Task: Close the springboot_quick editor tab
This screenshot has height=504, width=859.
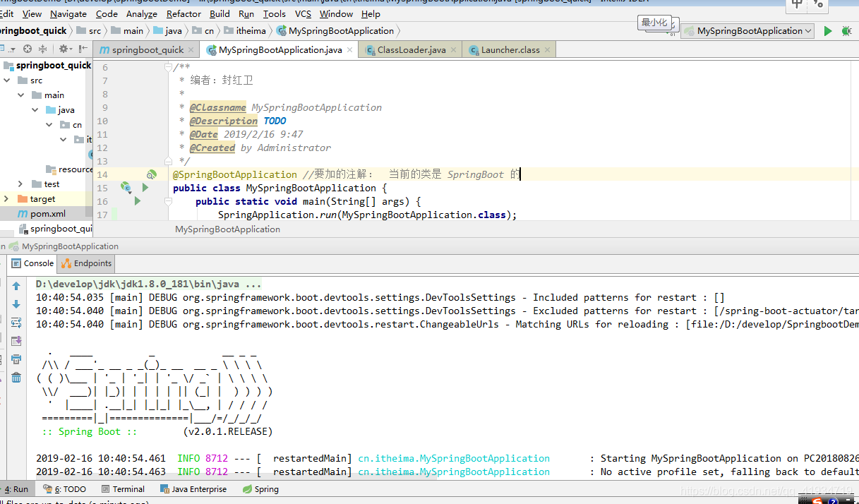Action: [x=193, y=50]
